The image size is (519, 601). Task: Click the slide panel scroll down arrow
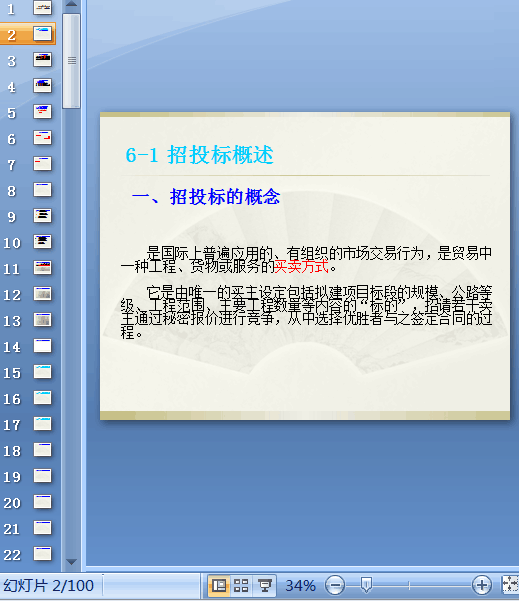71,562
